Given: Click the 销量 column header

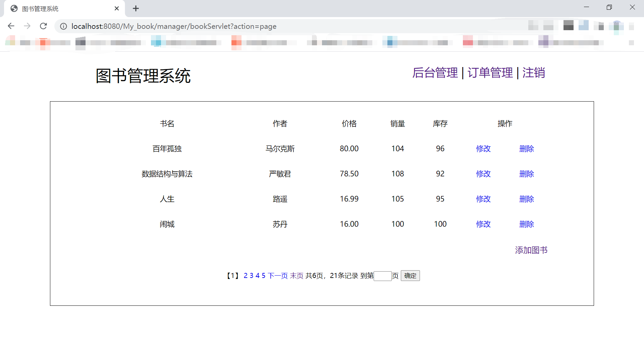Looking at the screenshot, I should coord(398,123).
